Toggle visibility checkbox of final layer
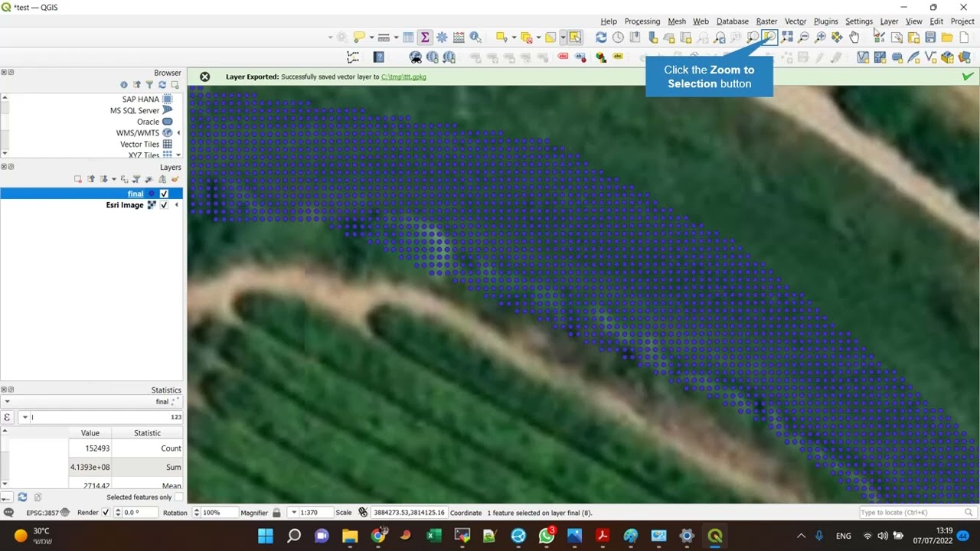The image size is (980, 551). pyautogui.click(x=164, y=194)
